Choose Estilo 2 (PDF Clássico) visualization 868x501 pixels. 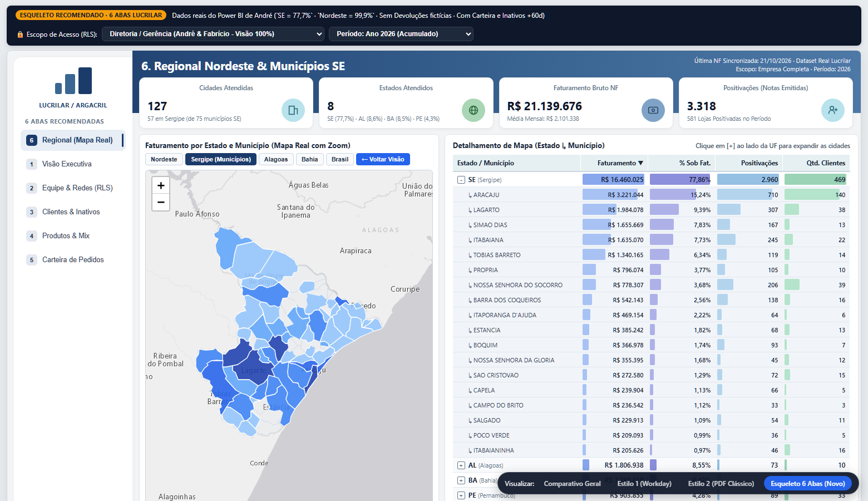pyautogui.click(x=721, y=484)
